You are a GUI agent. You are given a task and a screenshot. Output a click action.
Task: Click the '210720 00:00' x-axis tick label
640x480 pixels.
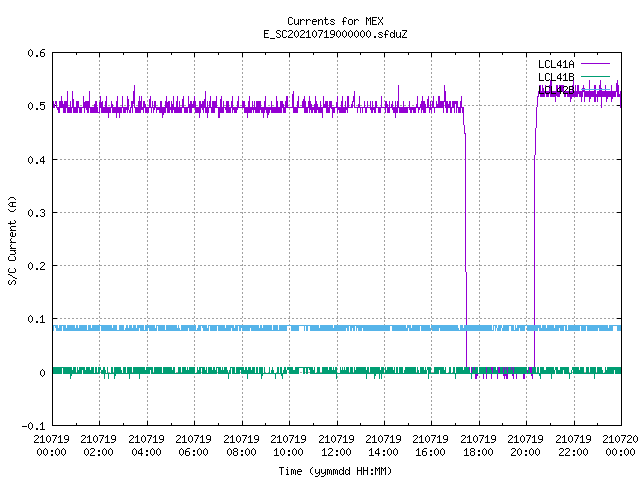coord(620,446)
